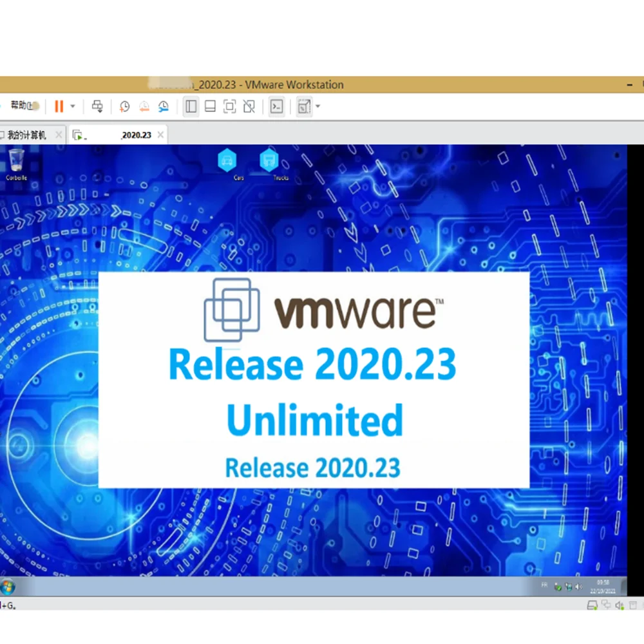644x644 pixels.
Task: Click the network tray icon in guest taskbar
Action: 569,587
